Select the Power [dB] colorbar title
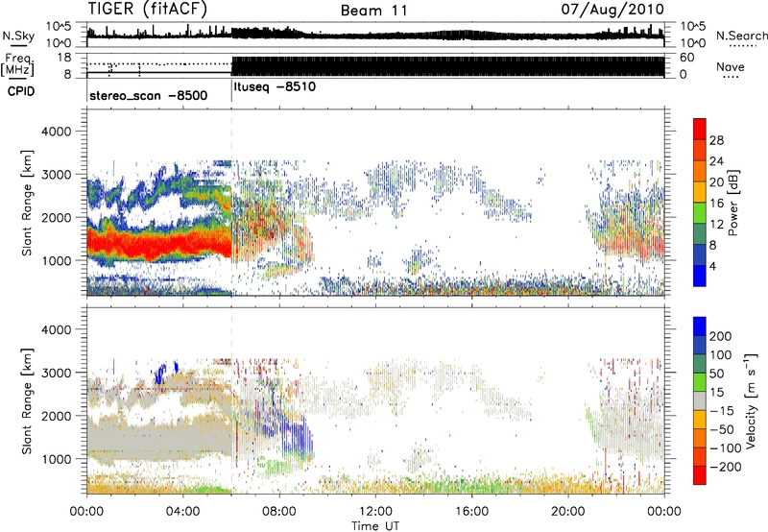 tap(732, 203)
